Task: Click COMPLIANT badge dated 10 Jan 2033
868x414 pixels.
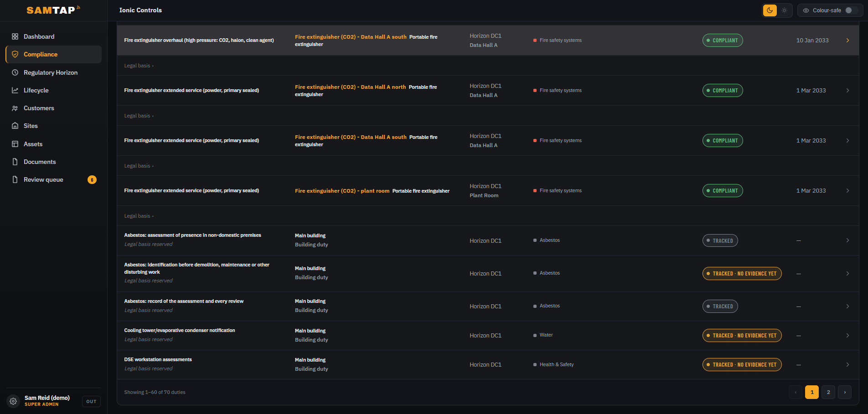Action: 723,41
